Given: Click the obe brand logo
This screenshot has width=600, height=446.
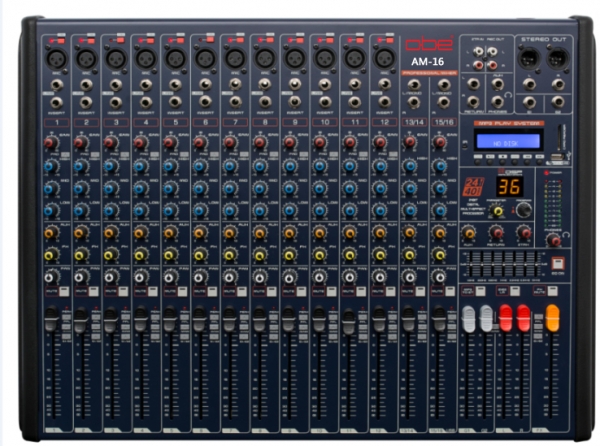Looking at the screenshot, I should pyautogui.click(x=429, y=44).
